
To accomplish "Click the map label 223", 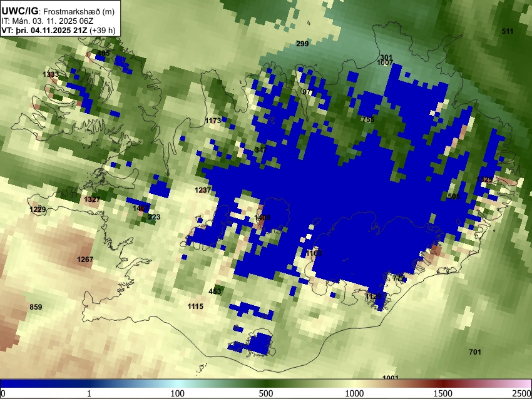I will click(x=154, y=217).
